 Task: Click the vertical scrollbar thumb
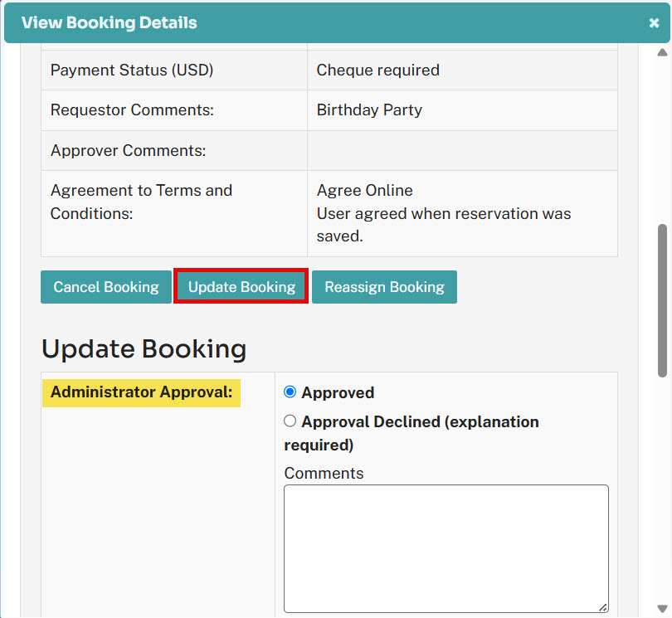[x=662, y=300]
